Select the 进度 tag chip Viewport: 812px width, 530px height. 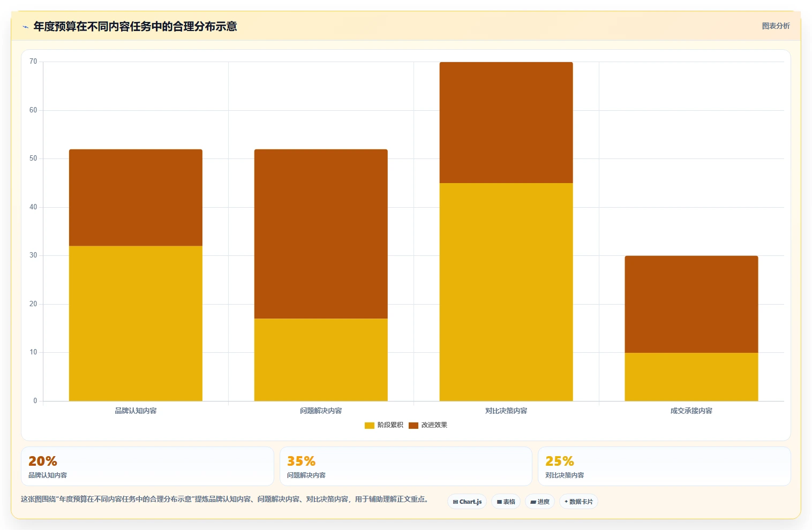pyautogui.click(x=540, y=502)
